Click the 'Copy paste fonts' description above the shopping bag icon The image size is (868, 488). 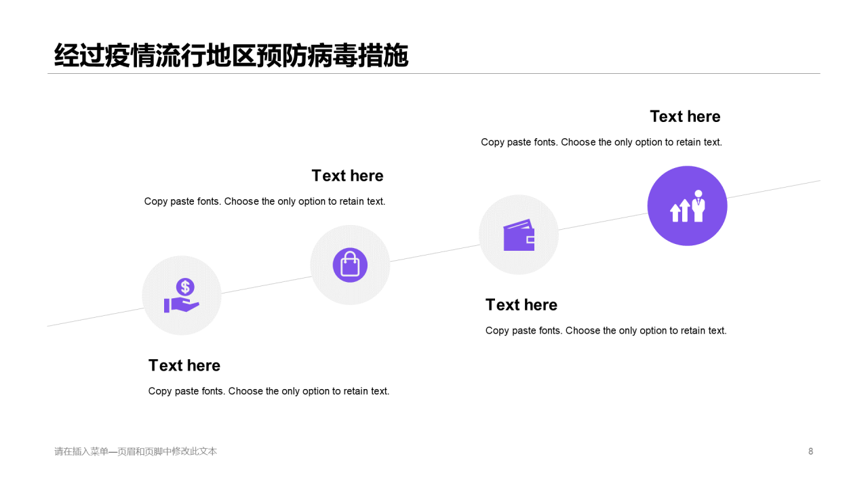click(x=264, y=201)
